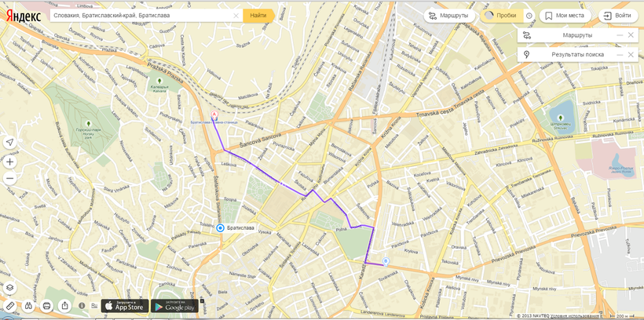Select the ruler distance measurement tool
Screen dimensions: 644x320
[x=10, y=306]
